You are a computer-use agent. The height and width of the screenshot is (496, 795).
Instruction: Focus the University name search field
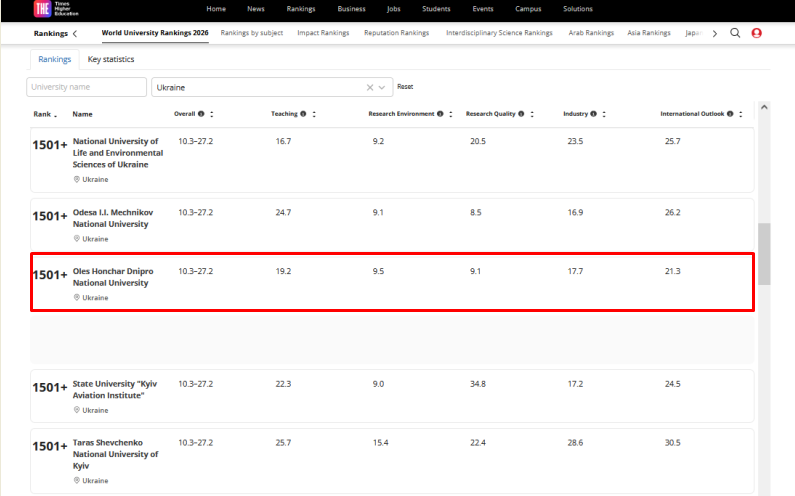86,88
